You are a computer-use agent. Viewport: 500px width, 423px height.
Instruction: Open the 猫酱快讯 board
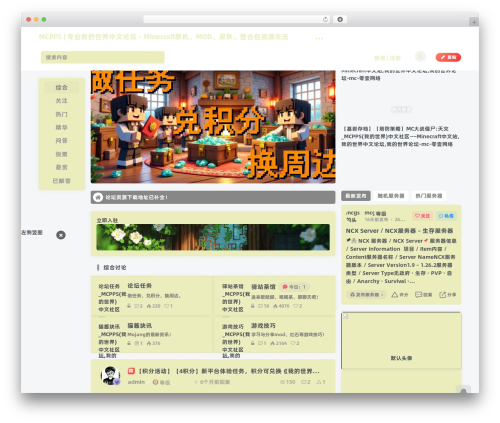coord(140,326)
